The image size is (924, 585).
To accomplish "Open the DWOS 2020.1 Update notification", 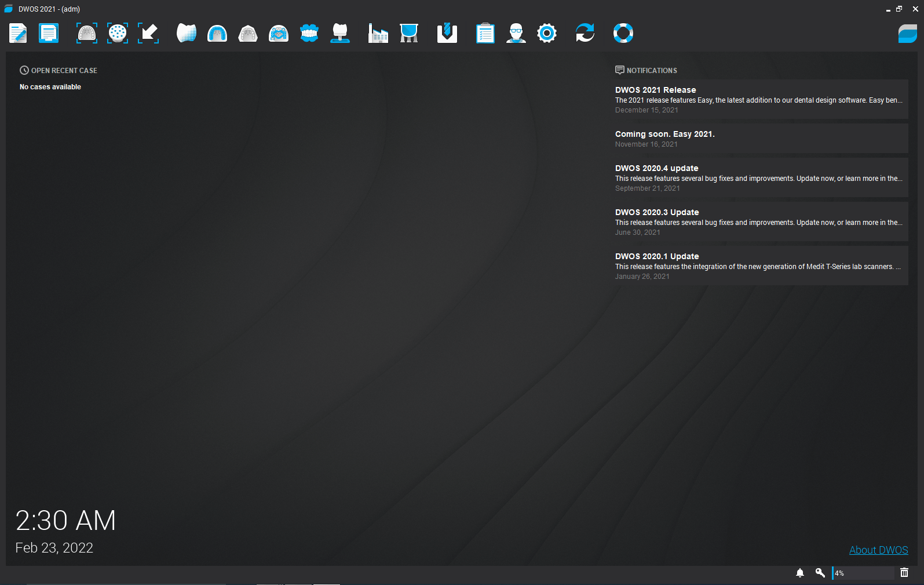I will click(761, 266).
